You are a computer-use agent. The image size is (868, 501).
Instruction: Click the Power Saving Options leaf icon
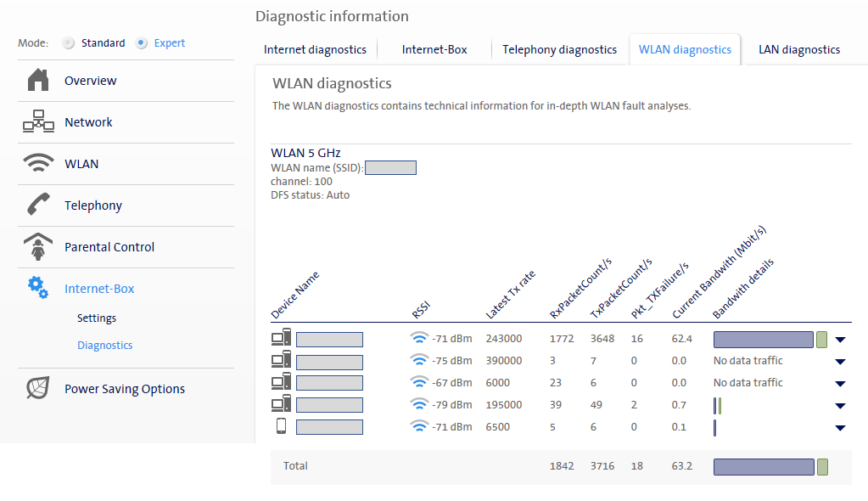click(38, 388)
